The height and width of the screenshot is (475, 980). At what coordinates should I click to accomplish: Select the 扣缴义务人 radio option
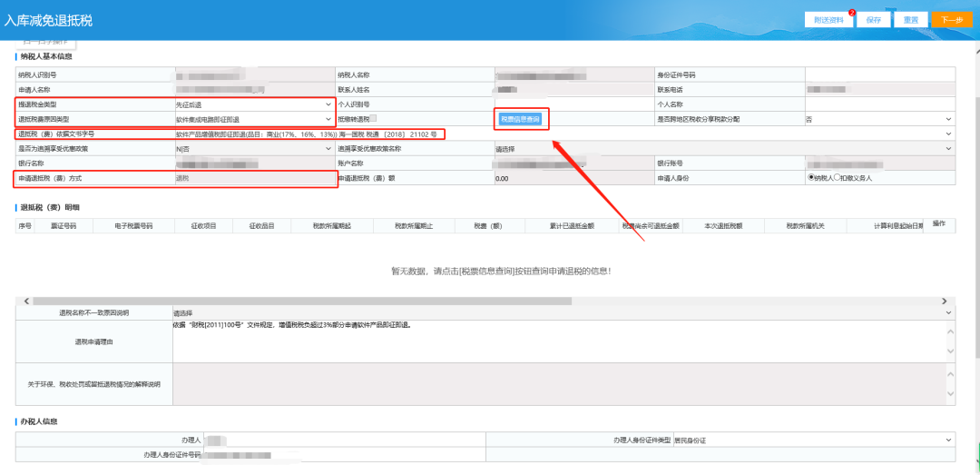click(x=838, y=177)
